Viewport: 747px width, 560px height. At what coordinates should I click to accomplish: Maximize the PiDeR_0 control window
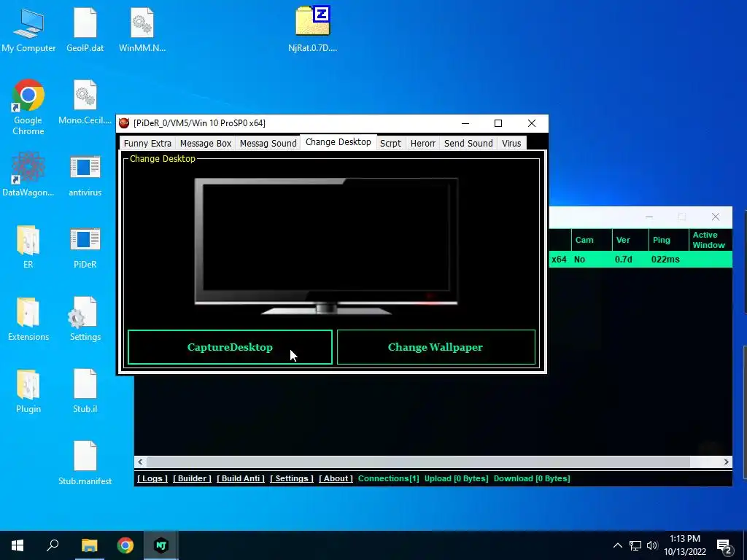coord(498,123)
